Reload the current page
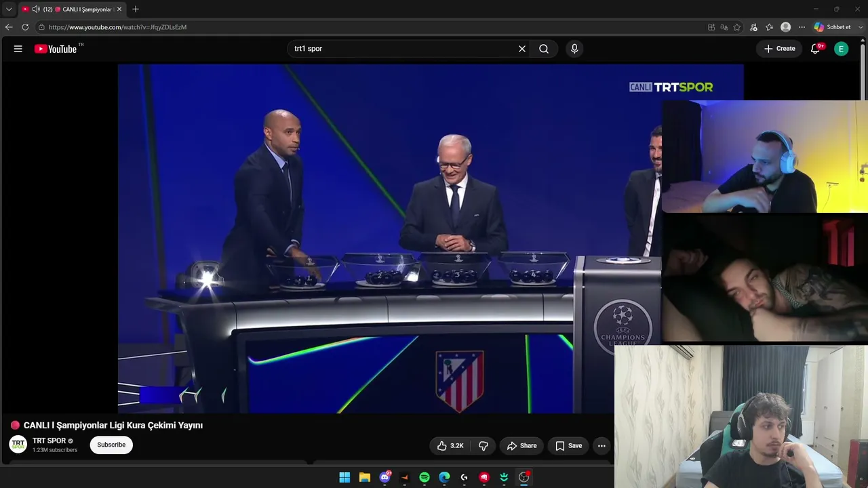This screenshot has width=868, height=488. pyautogui.click(x=25, y=27)
